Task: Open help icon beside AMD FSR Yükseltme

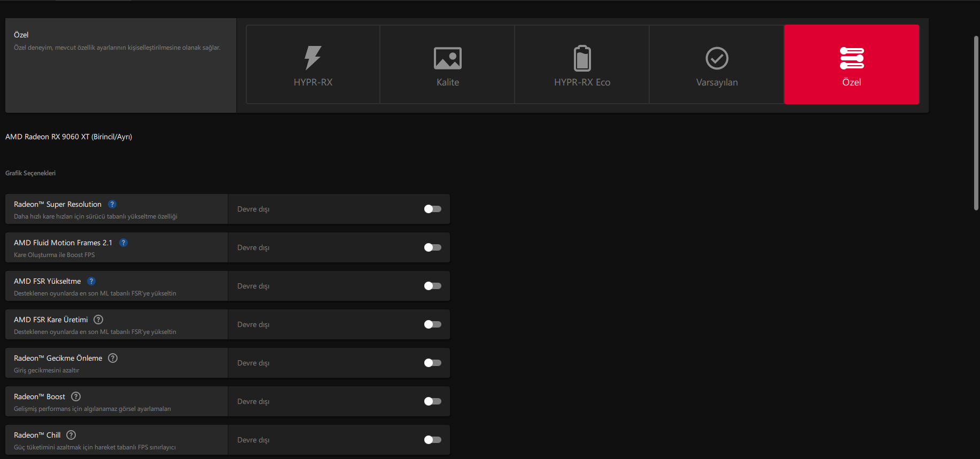Action: 91,281
